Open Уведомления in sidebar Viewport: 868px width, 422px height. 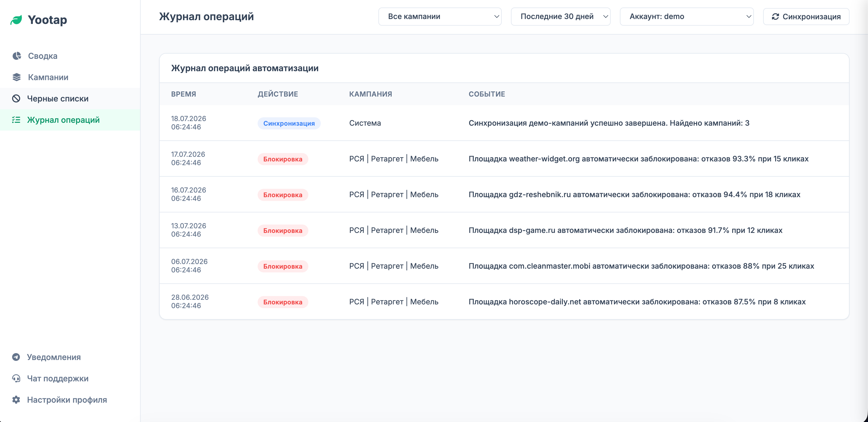[70, 357]
